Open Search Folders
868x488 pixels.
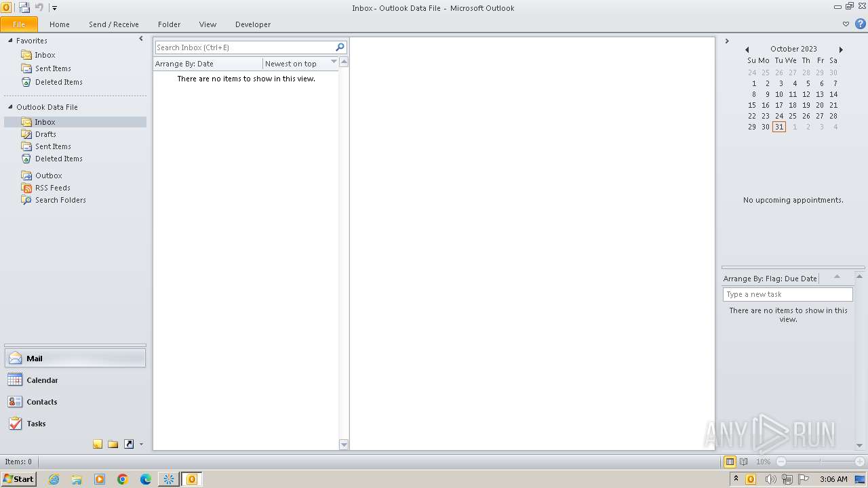tap(60, 200)
